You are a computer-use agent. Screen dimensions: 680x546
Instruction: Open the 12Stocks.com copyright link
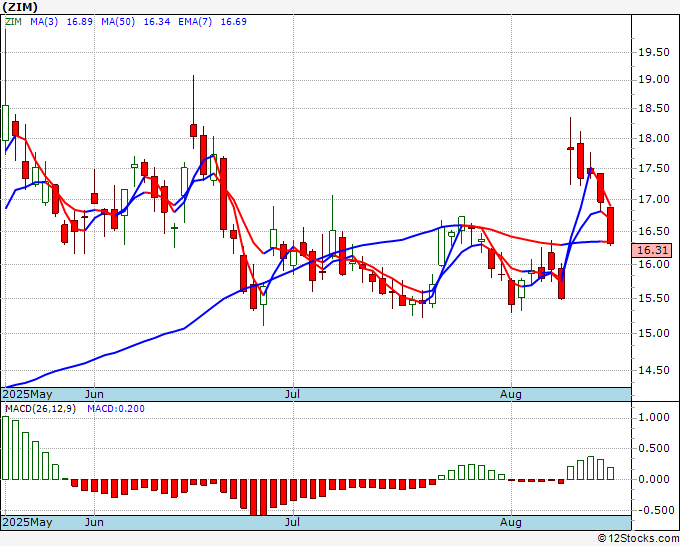click(638, 539)
